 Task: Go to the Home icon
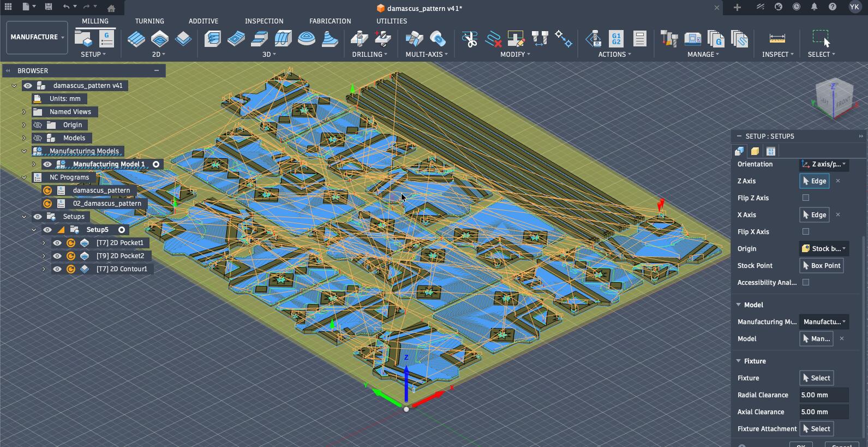[x=111, y=8]
